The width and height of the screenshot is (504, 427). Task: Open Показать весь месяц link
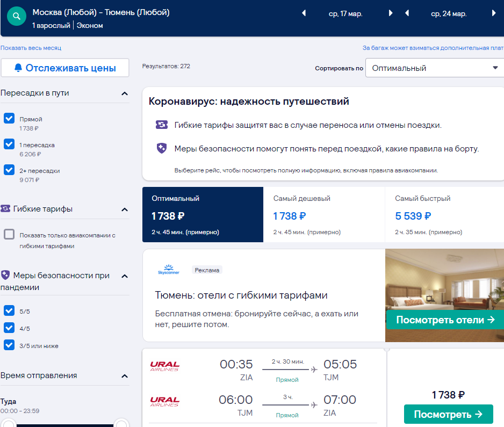31,48
